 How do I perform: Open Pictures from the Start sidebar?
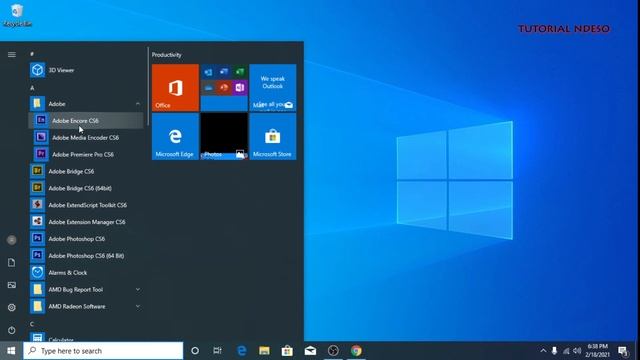[12, 285]
